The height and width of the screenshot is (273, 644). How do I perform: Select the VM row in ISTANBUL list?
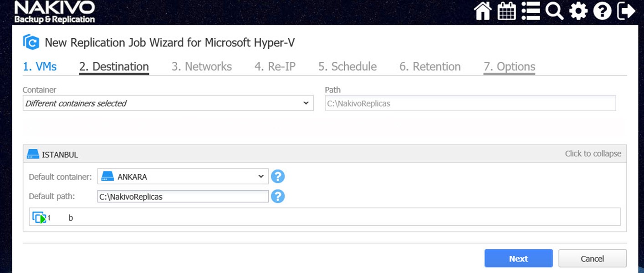coord(324,217)
